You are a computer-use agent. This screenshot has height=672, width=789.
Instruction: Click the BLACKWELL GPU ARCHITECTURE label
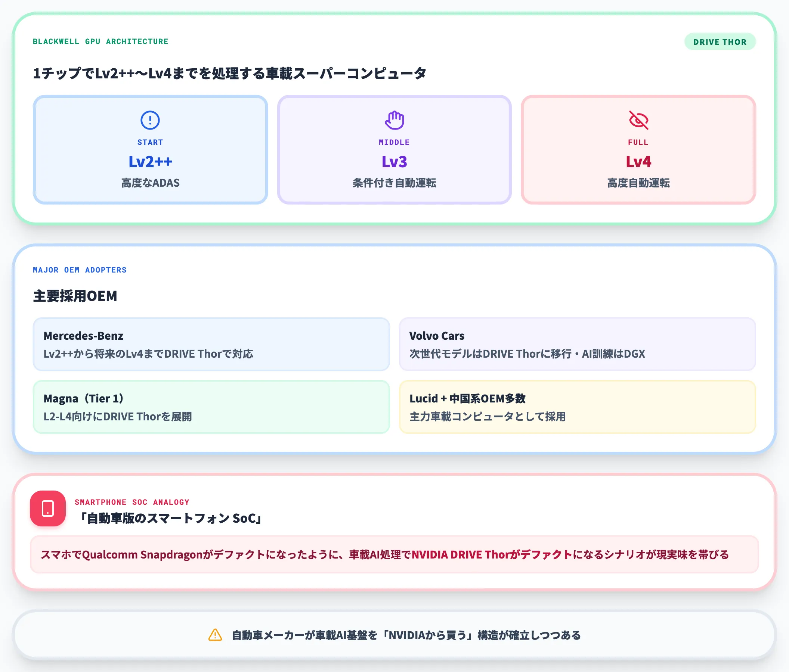pyautogui.click(x=100, y=41)
